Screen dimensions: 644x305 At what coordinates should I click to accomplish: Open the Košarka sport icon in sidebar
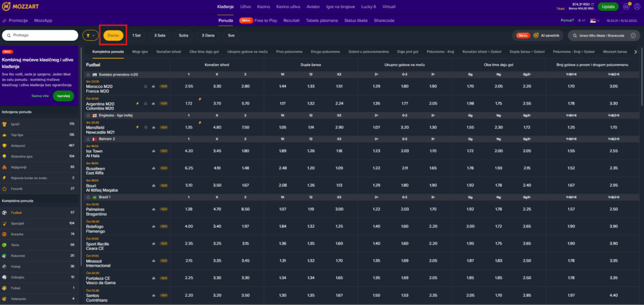coord(6,233)
